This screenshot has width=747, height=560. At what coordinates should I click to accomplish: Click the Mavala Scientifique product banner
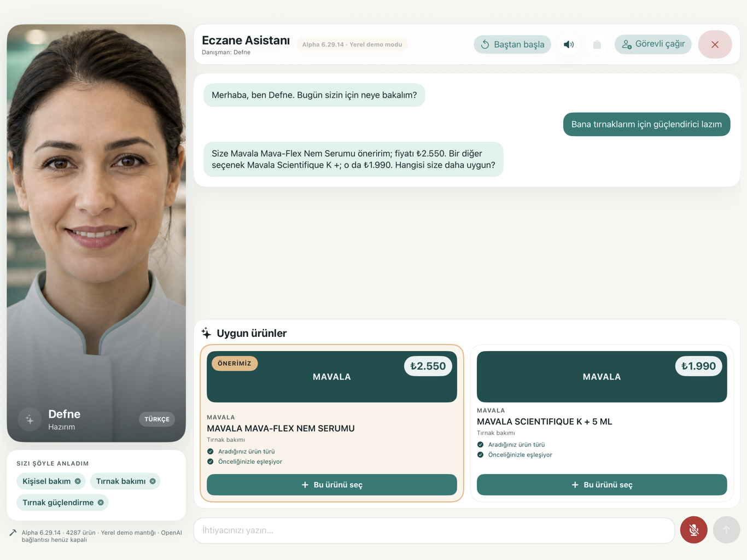[602, 377]
